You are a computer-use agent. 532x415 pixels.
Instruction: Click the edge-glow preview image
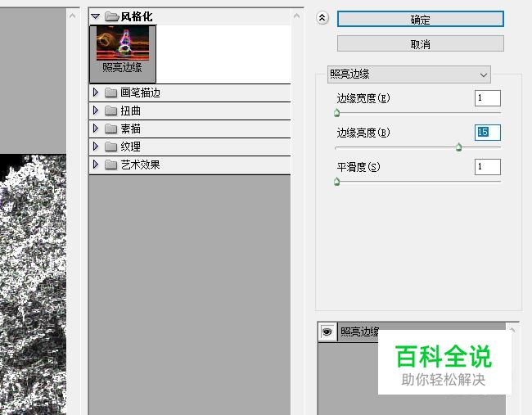click(34, 284)
